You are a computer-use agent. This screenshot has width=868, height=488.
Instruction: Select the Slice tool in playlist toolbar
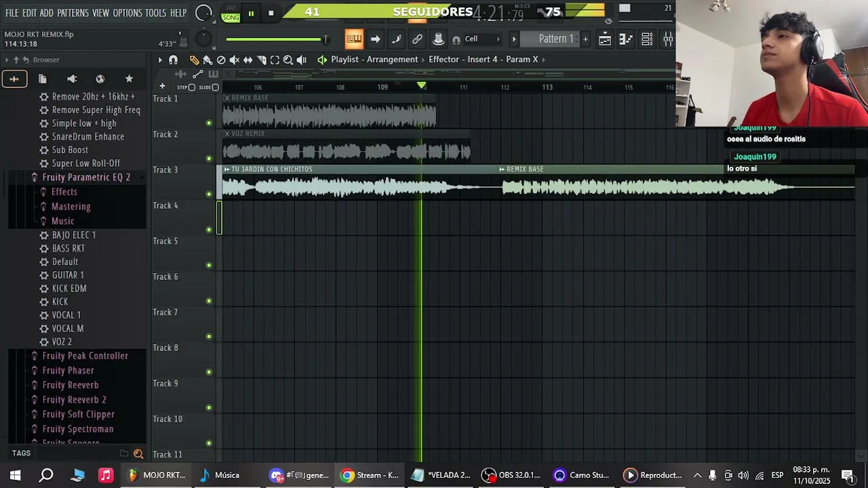point(262,60)
